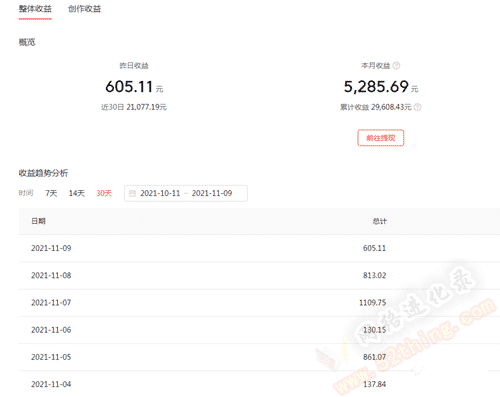Viewport: 500px width, 397px height.
Task: Select the 2021-11-09 date row
Action: (259, 248)
